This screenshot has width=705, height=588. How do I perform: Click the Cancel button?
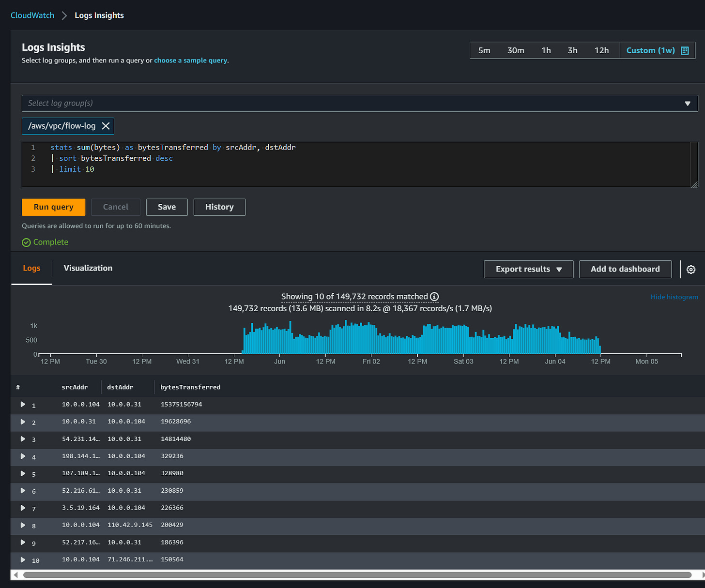pos(116,207)
